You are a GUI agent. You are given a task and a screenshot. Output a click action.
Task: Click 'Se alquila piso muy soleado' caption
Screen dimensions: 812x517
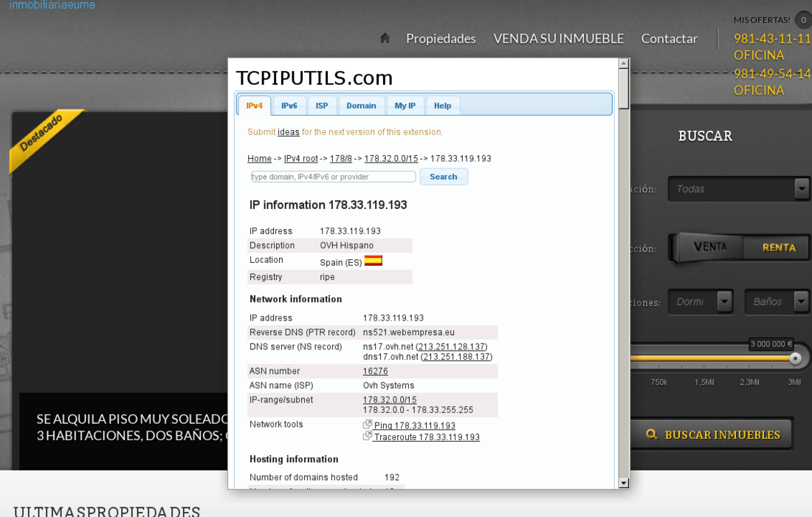pos(132,427)
